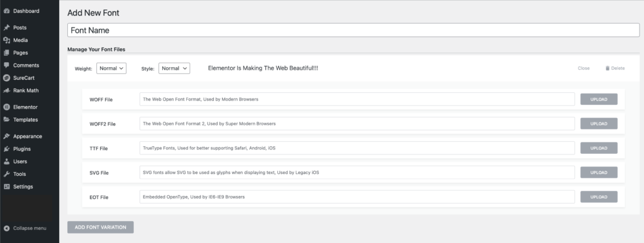Upload a TTF file
The image size is (644, 243).
click(599, 148)
